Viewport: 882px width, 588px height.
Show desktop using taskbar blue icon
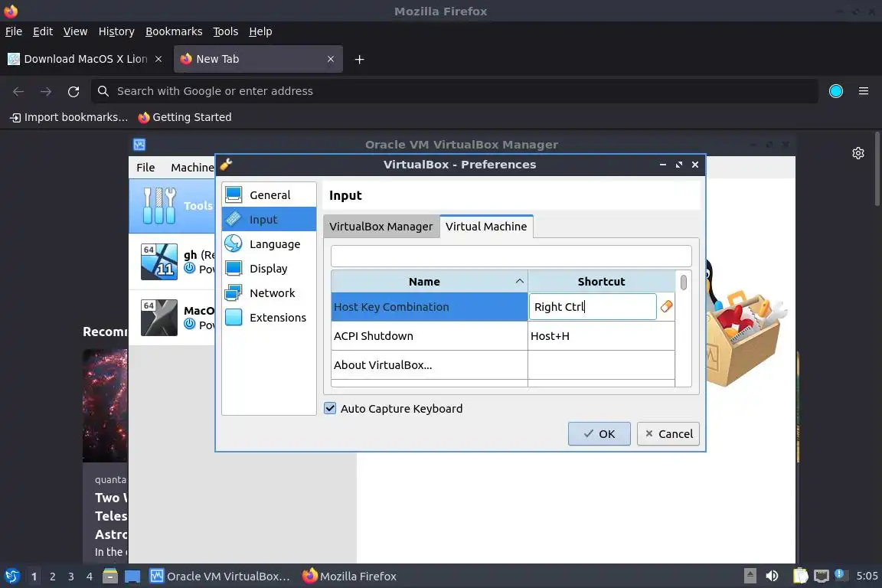132,577
